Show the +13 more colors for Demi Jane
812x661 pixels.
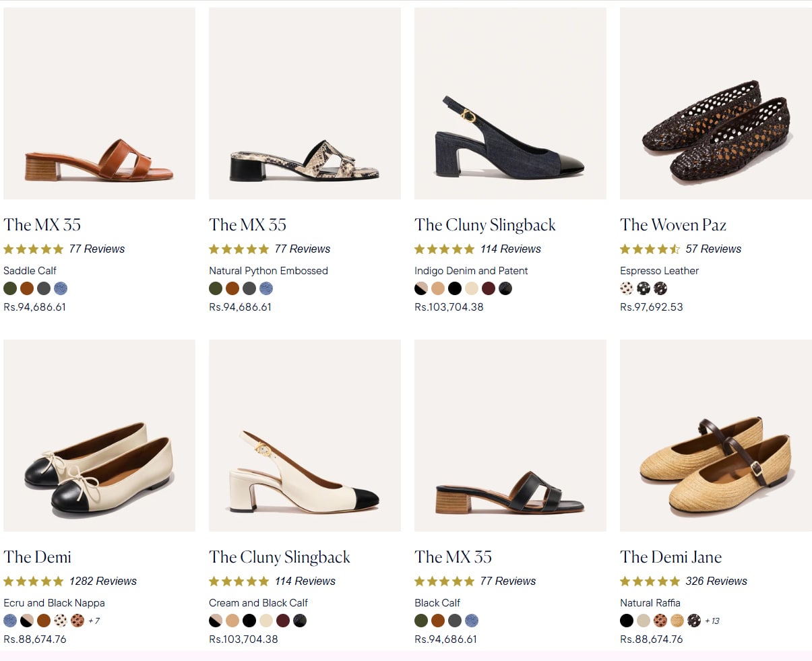point(712,621)
